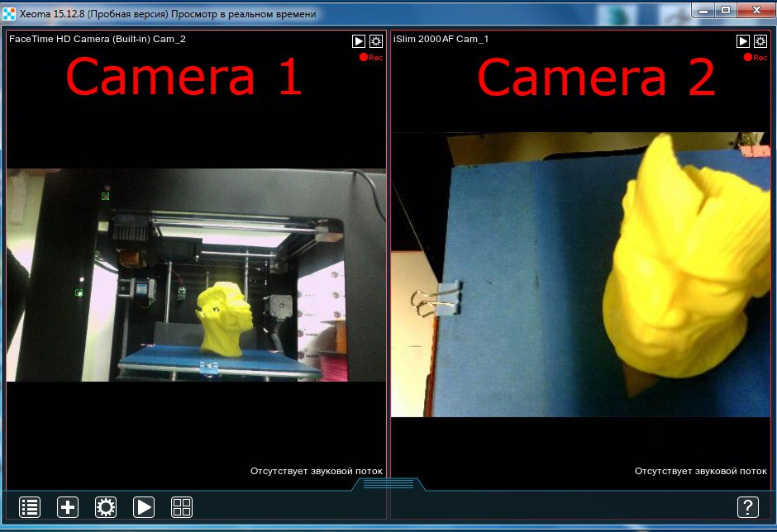Screen dimensions: 777x532
Task: Open the main menu list icon
Action: (30, 507)
